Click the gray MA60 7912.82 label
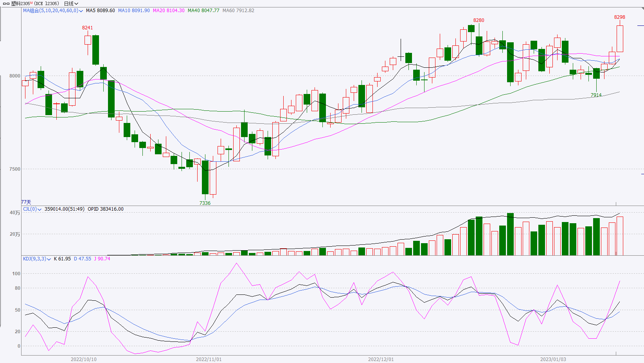The image size is (644, 363). pos(238,11)
